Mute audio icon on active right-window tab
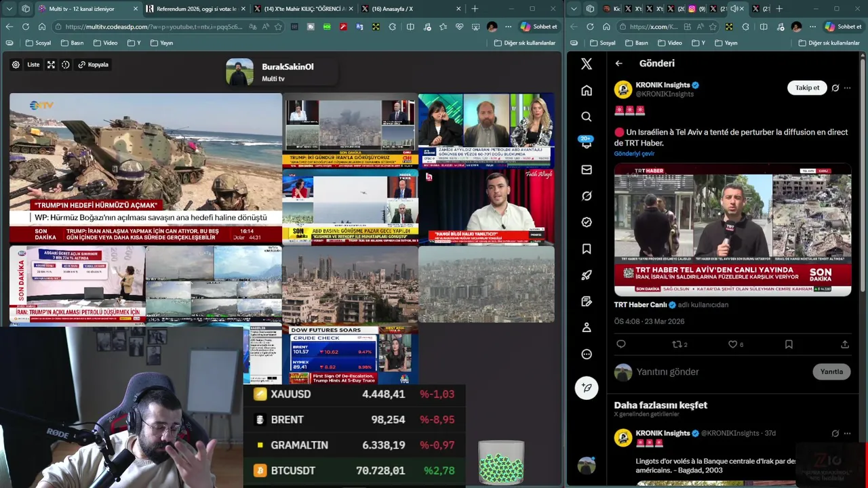 734,9
